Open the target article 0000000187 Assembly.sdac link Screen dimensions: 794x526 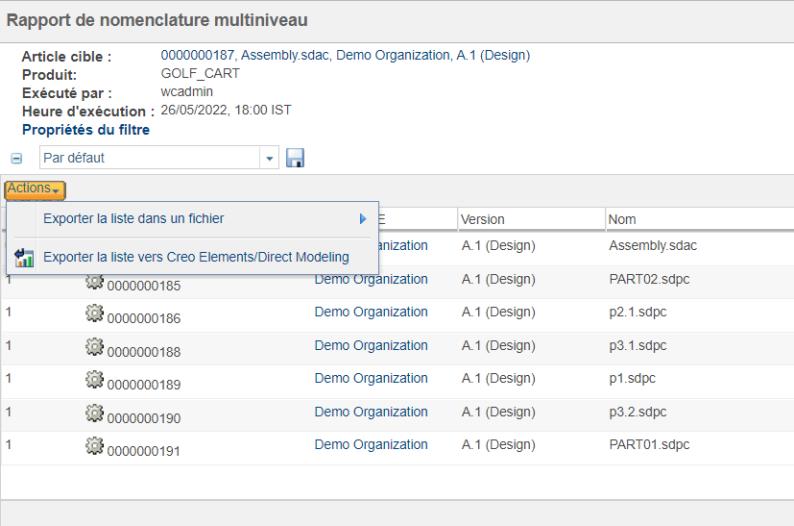[345, 55]
